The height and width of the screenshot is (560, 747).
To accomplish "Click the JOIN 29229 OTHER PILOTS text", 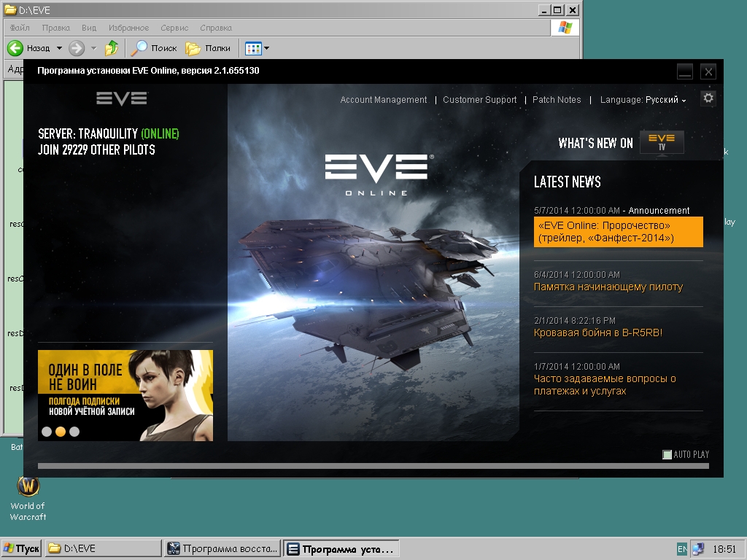I will pyautogui.click(x=97, y=150).
